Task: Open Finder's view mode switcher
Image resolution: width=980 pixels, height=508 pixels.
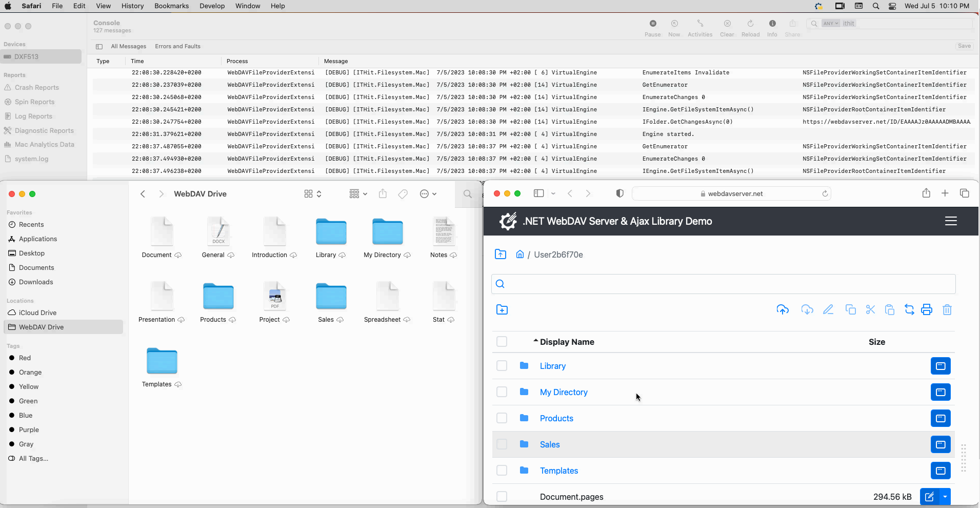Action: pyautogui.click(x=313, y=193)
